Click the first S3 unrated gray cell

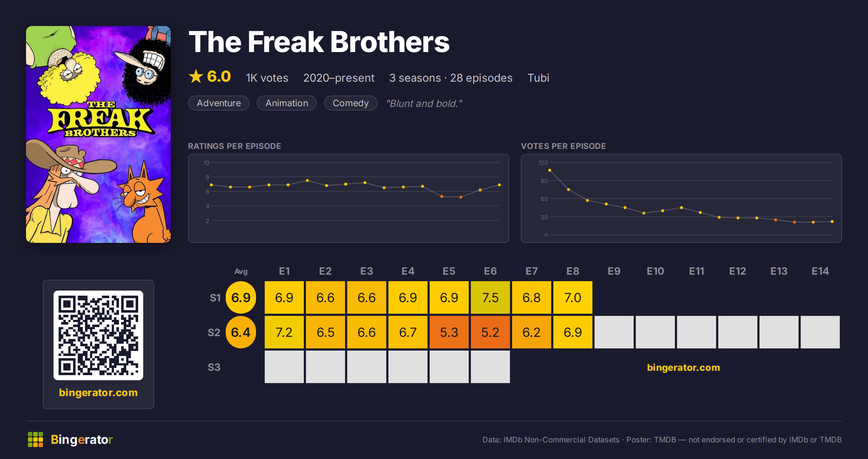click(284, 367)
